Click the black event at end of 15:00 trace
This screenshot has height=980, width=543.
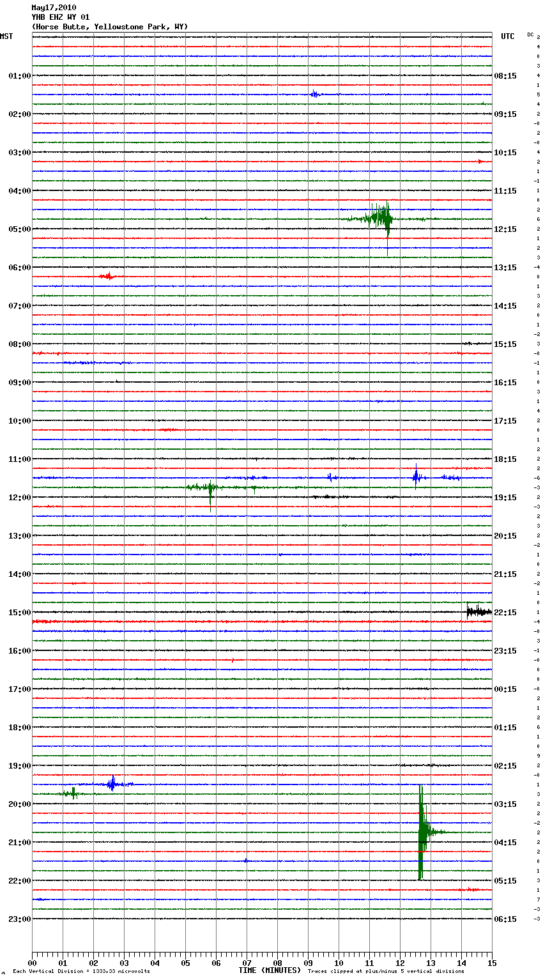click(478, 611)
